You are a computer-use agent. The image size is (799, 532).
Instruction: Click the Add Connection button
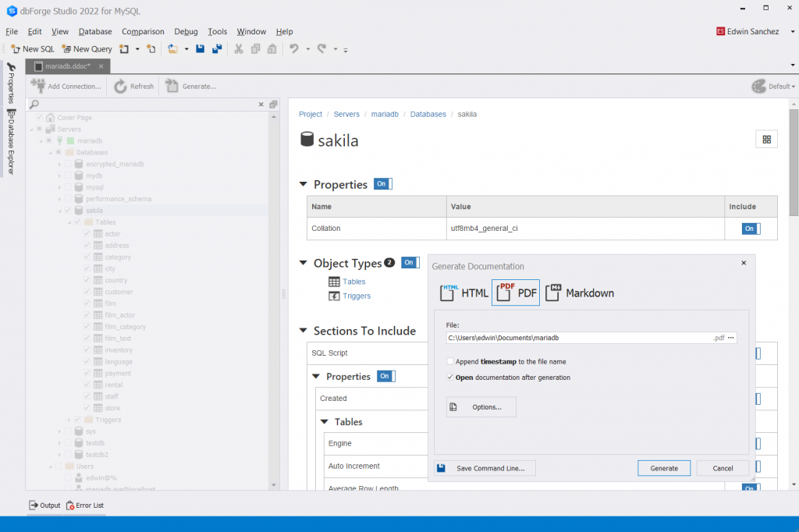(x=66, y=86)
